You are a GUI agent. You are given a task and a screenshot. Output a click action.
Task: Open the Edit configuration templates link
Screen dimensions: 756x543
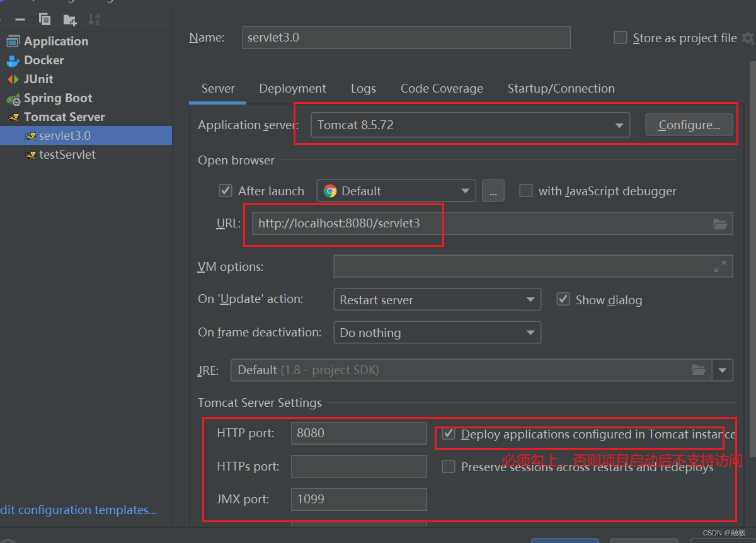78,510
